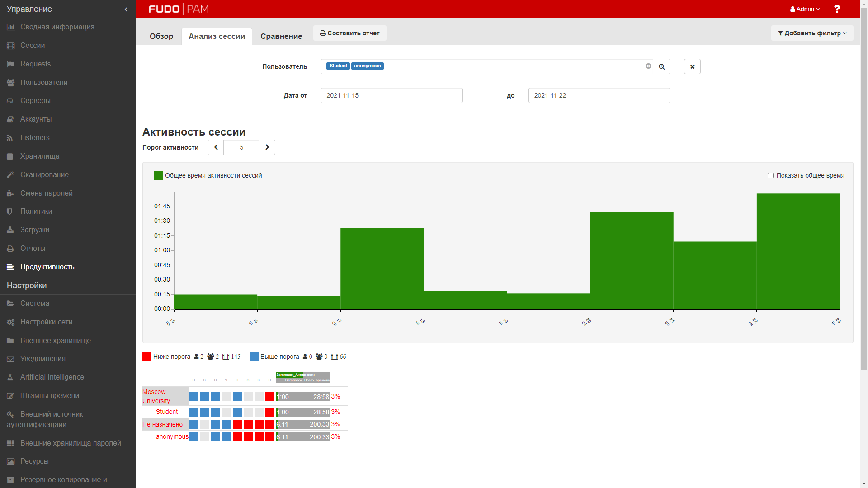Open the Серверы sidebar item
868x488 pixels.
35,101
